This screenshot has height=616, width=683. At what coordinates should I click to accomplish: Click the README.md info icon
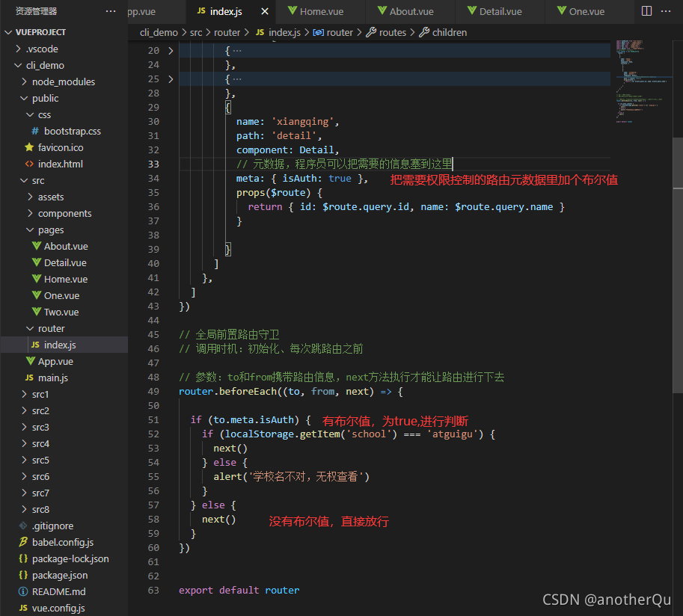pyautogui.click(x=23, y=591)
